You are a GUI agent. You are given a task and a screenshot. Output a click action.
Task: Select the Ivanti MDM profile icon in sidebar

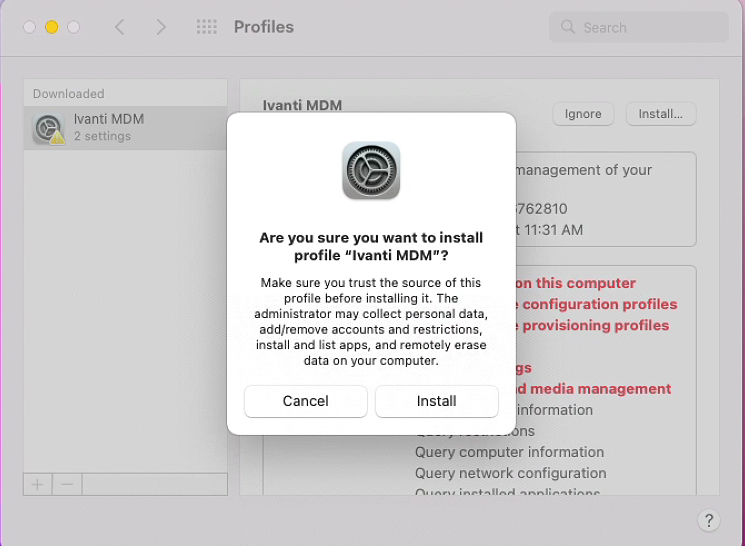click(48, 128)
